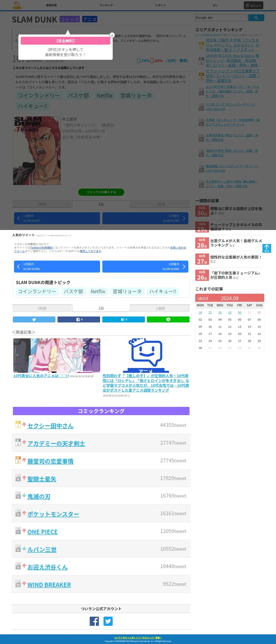Viewport: 276px width, 644px height.
Task: Open the anime girls article thumbnail
Action: tap(57, 355)
